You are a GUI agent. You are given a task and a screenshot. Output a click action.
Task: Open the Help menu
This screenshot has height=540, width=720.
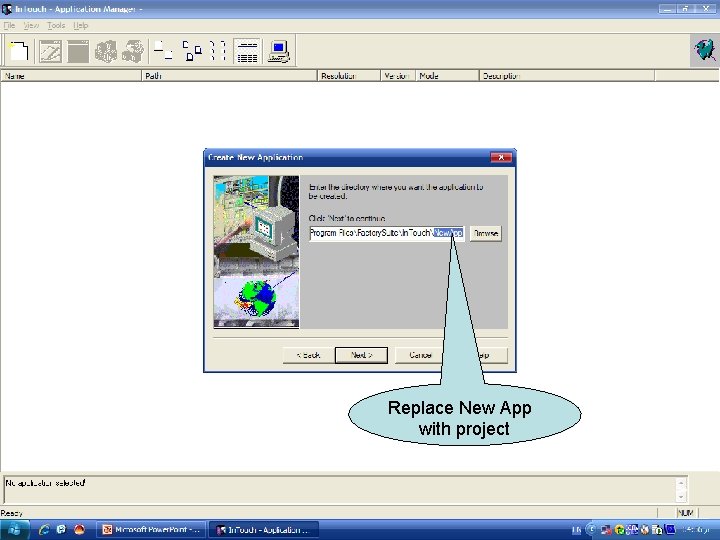(81, 25)
